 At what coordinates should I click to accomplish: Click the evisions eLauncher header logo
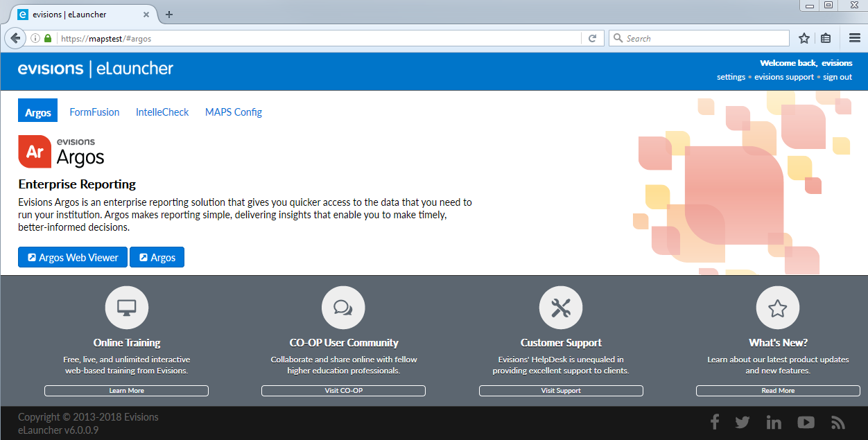[96, 69]
